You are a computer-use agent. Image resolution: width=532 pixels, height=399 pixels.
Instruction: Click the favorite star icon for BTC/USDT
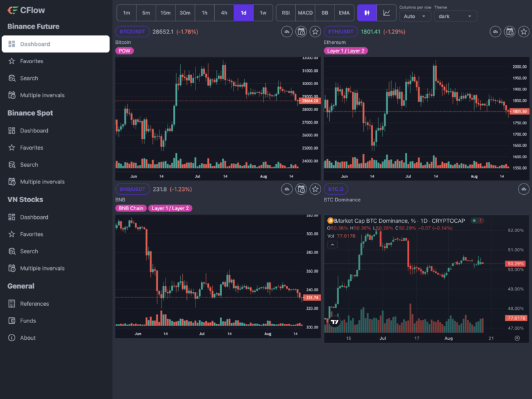315,31
